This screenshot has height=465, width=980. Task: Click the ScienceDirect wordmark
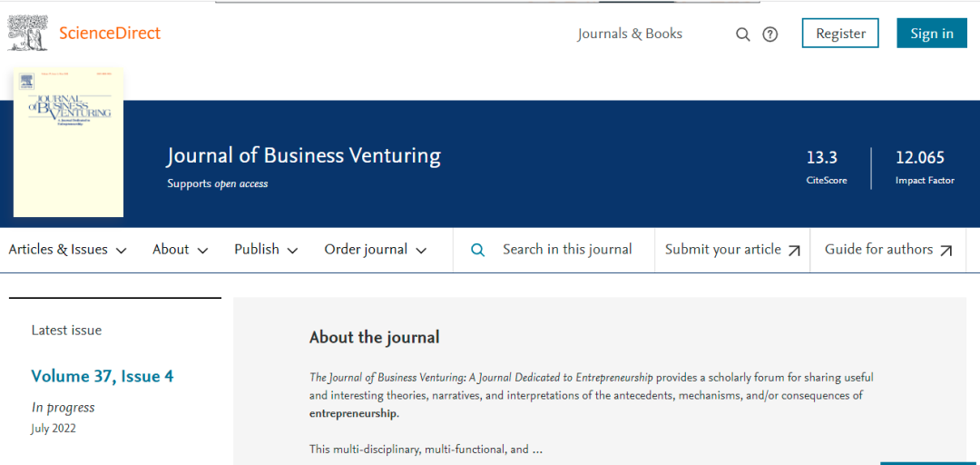(x=110, y=34)
